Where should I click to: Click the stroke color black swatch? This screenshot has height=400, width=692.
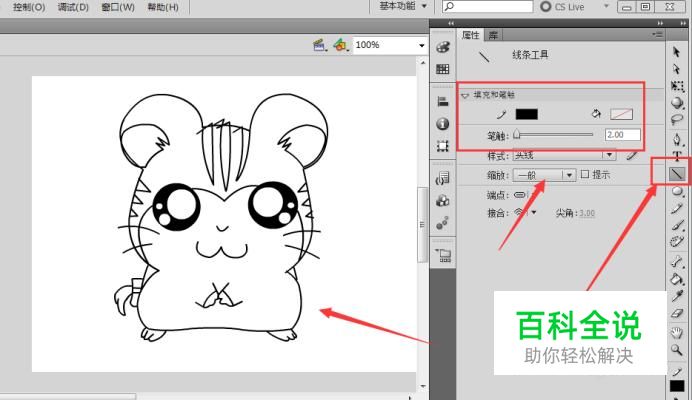pyautogui.click(x=527, y=114)
